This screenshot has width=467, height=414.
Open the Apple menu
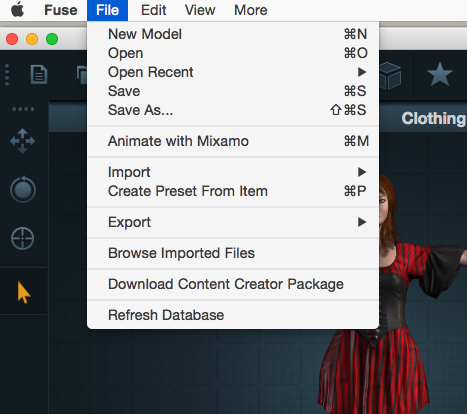[17, 10]
